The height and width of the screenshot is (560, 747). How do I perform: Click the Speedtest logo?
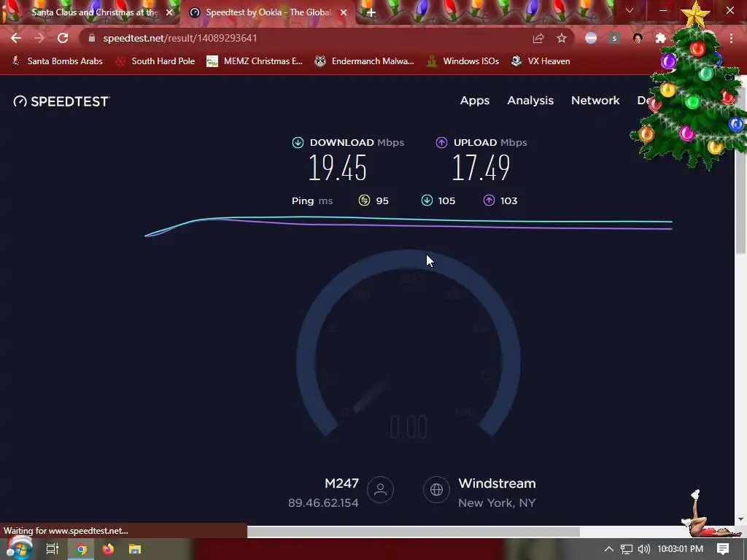61,101
